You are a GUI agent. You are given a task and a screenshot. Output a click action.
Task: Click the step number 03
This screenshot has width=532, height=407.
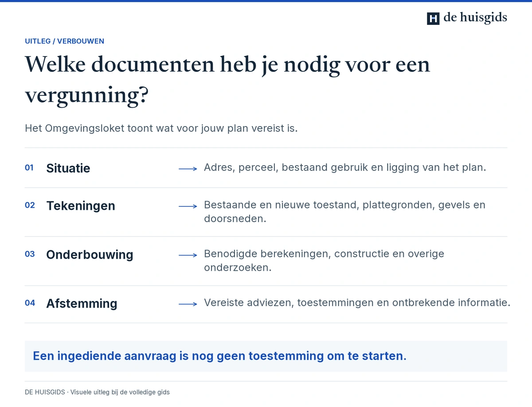coord(30,254)
